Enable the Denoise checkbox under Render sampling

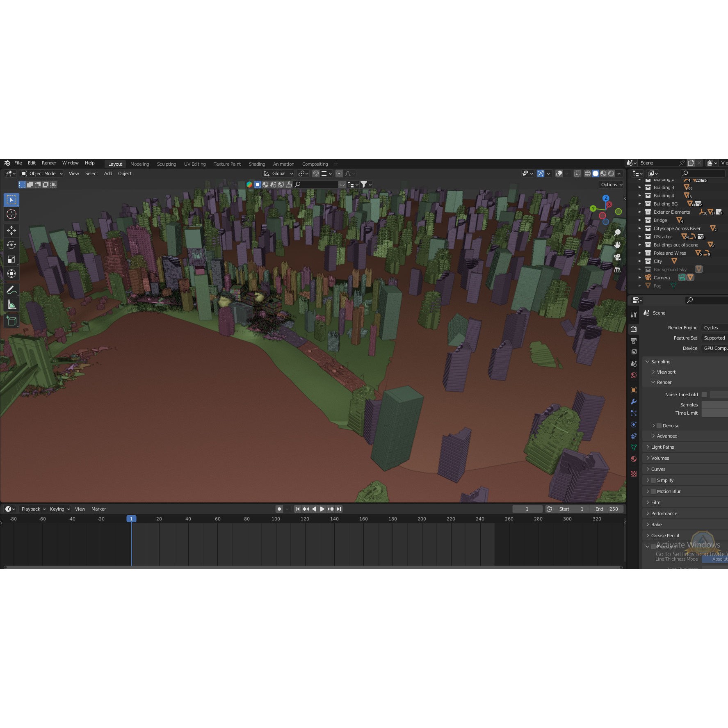click(x=659, y=425)
